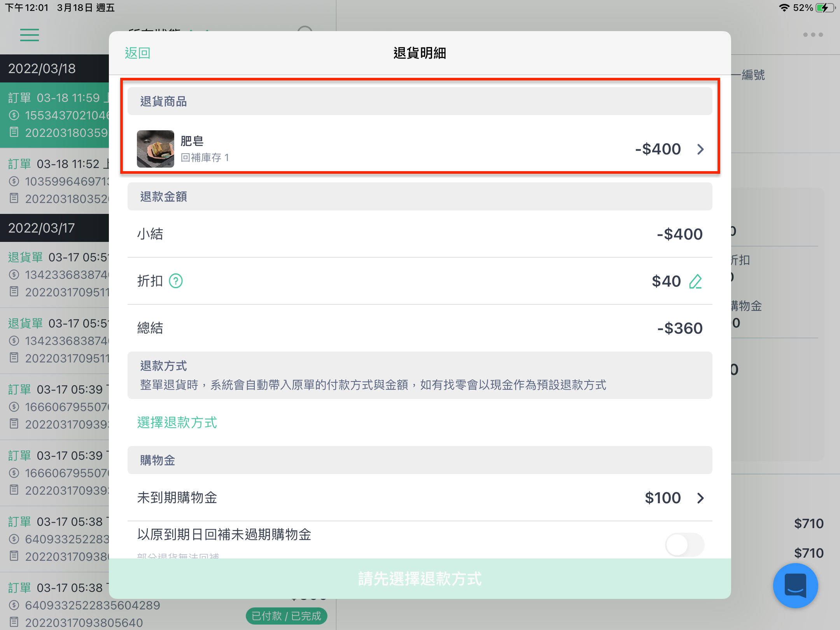
Task: Toggle 以原到期日回補未過期購物金 switch
Action: click(684, 544)
